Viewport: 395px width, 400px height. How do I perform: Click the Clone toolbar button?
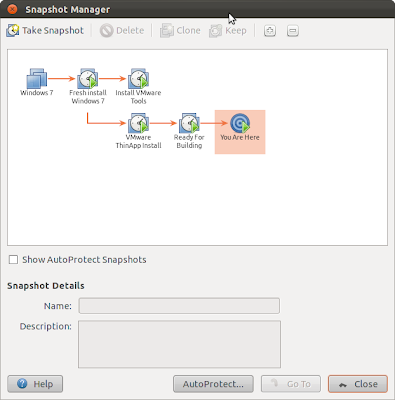[x=180, y=31]
